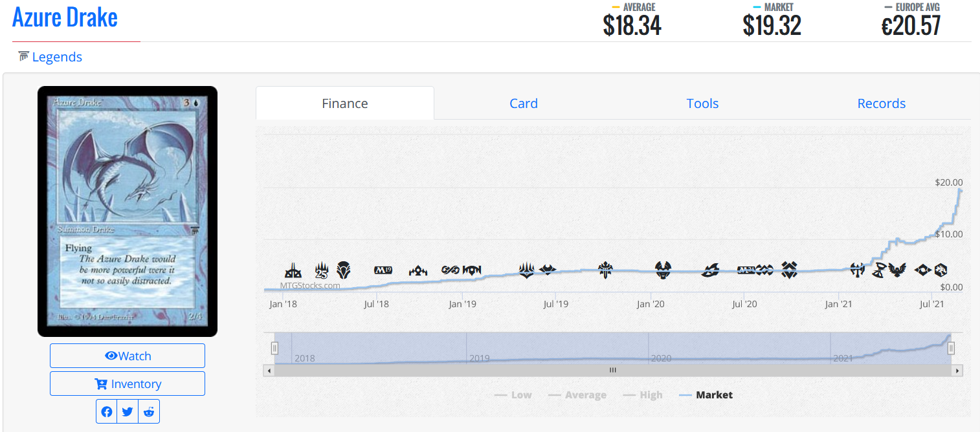Screen dimensions: 980x432
Task: Share card on Twitter
Action: tap(128, 412)
